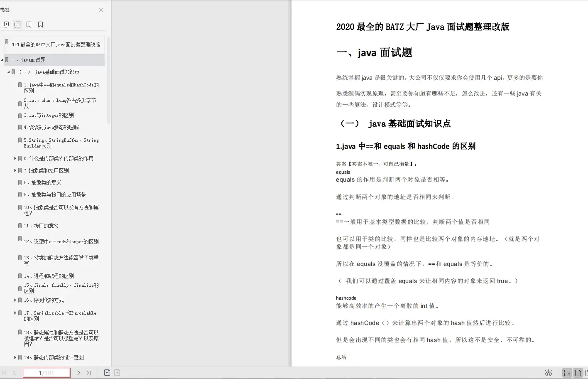Click the 书签 panel title
Image resolution: width=588 pixels, height=379 pixels.
click(5, 10)
